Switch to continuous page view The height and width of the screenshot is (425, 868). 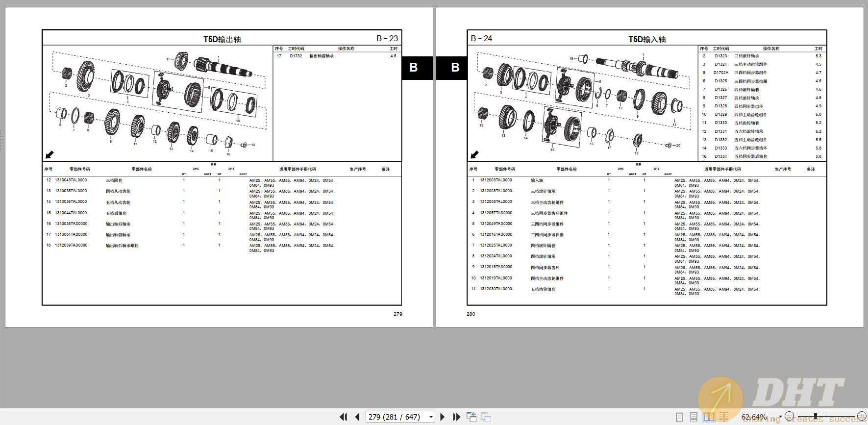694,417
